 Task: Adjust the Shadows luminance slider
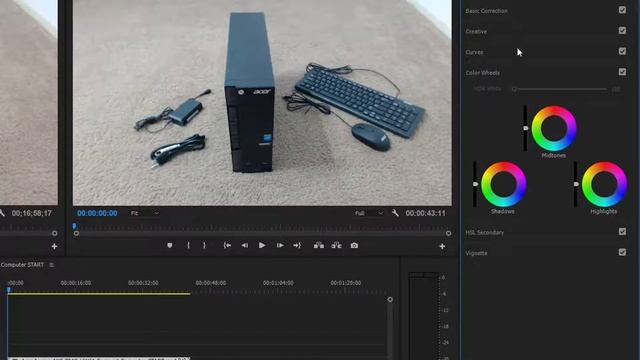475,184
